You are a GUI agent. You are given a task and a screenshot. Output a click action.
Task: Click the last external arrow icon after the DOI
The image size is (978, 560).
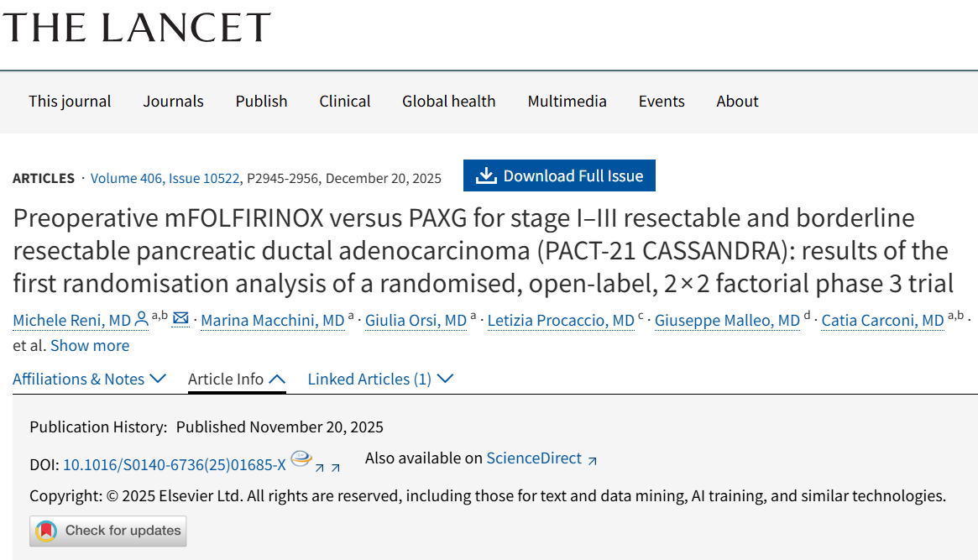tap(336, 468)
